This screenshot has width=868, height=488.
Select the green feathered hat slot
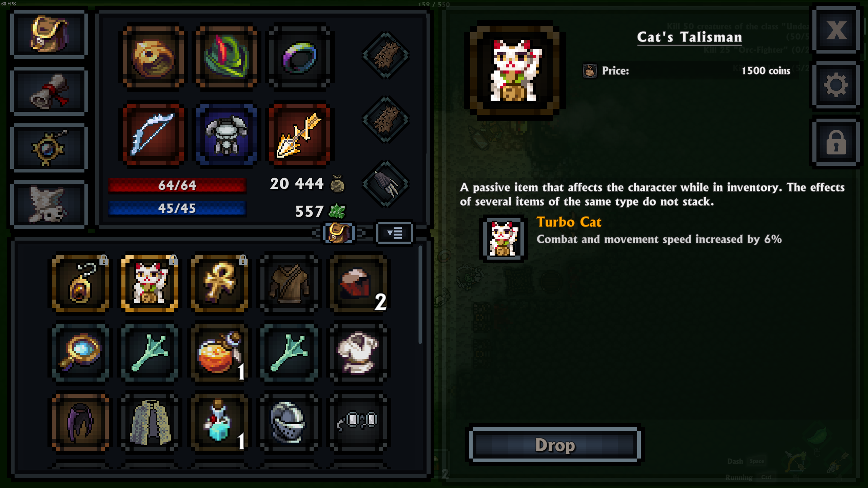tap(226, 57)
